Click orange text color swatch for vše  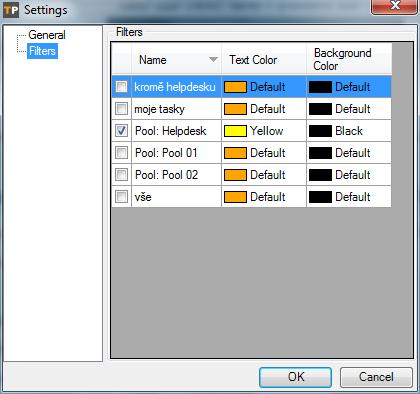[235, 197]
